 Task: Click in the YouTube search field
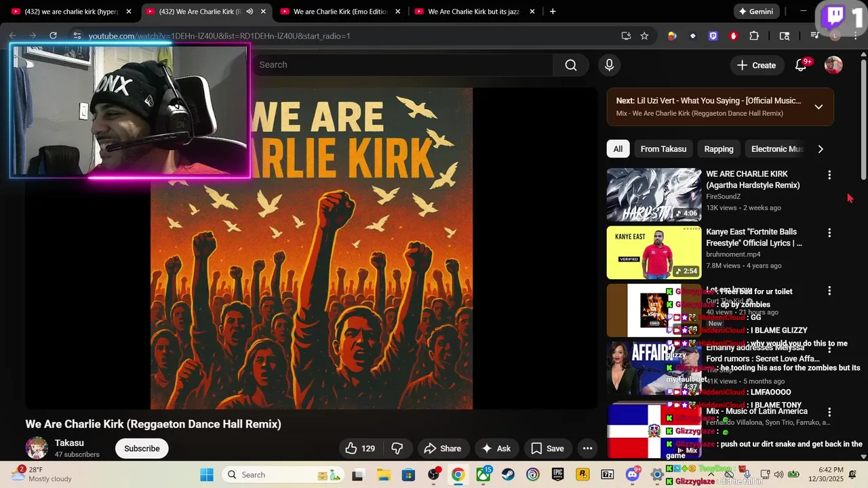(x=403, y=65)
